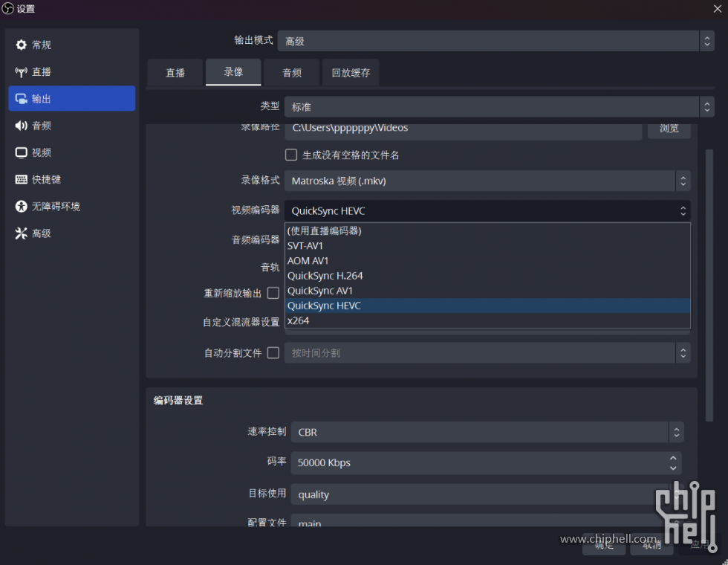Open the 按时间分割 dropdown
This screenshot has height=565, width=728.
pos(487,352)
